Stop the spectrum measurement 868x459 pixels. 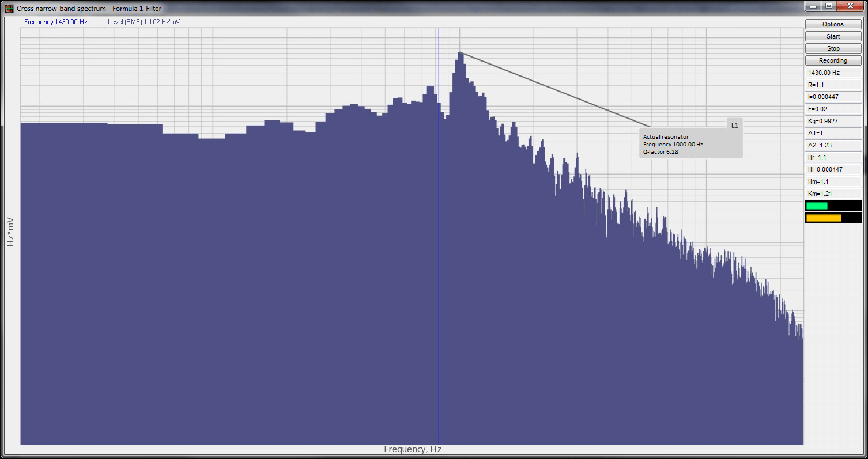pyautogui.click(x=832, y=48)
